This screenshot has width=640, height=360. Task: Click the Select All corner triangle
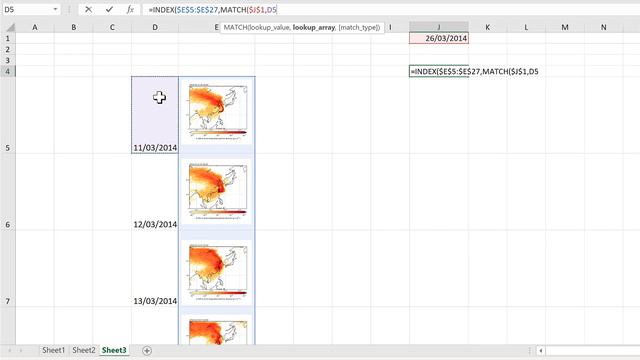[11, 28]
